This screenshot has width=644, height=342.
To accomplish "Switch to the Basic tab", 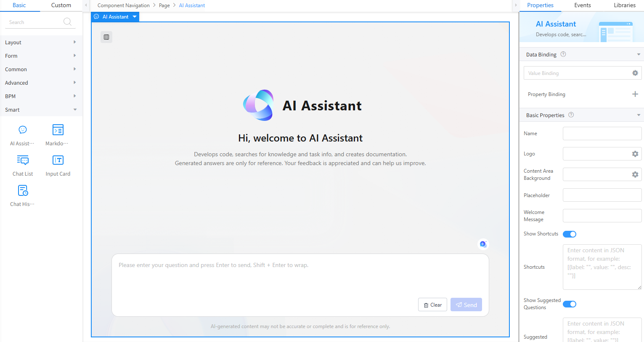I will pyautogui.click(x=19, y=5).
